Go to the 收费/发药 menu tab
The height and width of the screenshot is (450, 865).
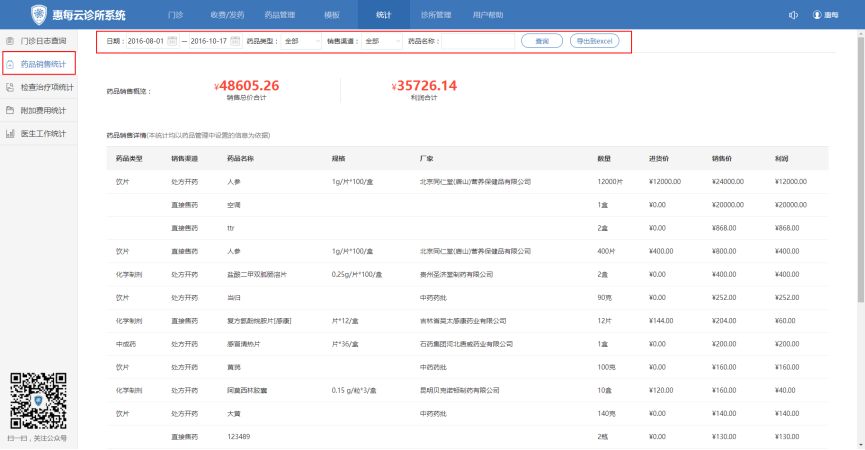pos(226,15)
